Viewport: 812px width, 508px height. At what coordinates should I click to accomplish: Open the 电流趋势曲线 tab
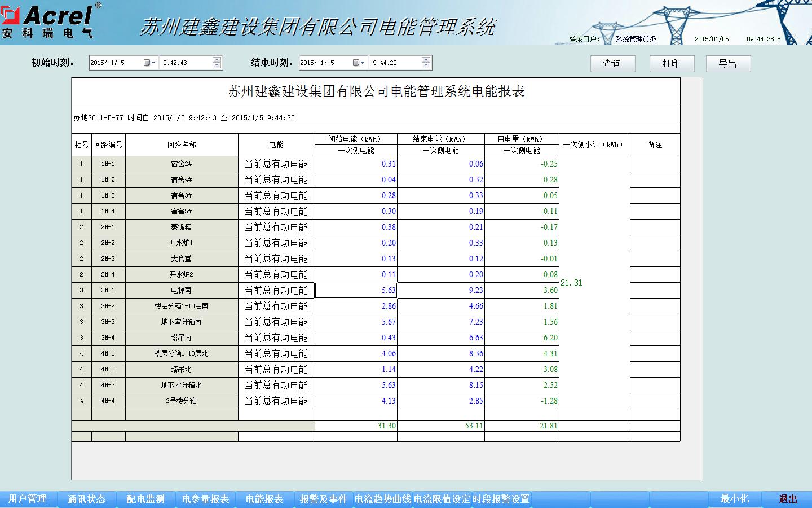(383, 499)
